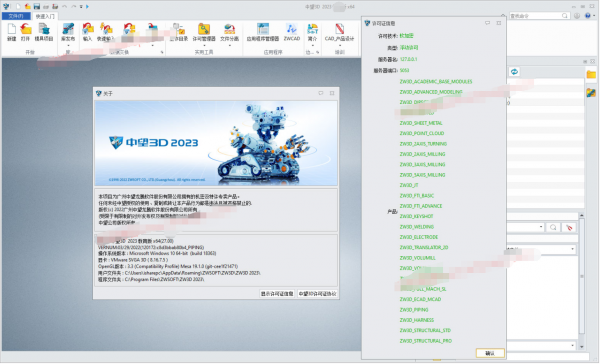Collapse the ribbon with the up chevron
The image size is (600, 364).
point(503,16)
